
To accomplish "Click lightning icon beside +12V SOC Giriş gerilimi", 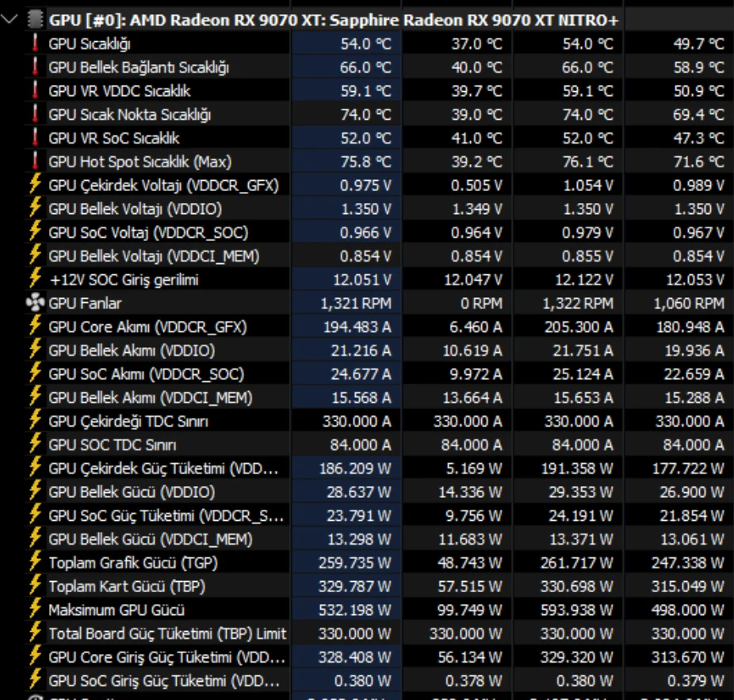I will [35, 278].
